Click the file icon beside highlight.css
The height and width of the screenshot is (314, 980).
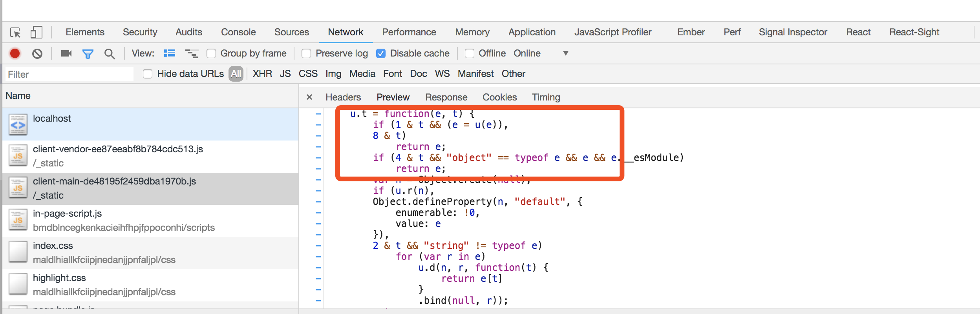(18, 285)
